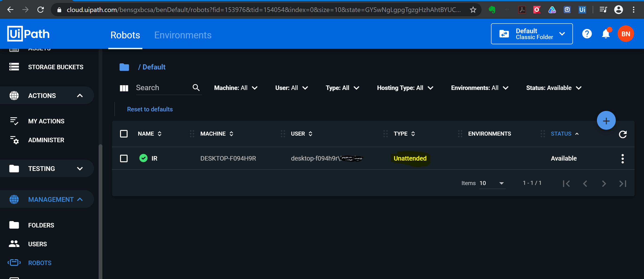
Task: Open browser profile avatar
Action: click(619, 10)
